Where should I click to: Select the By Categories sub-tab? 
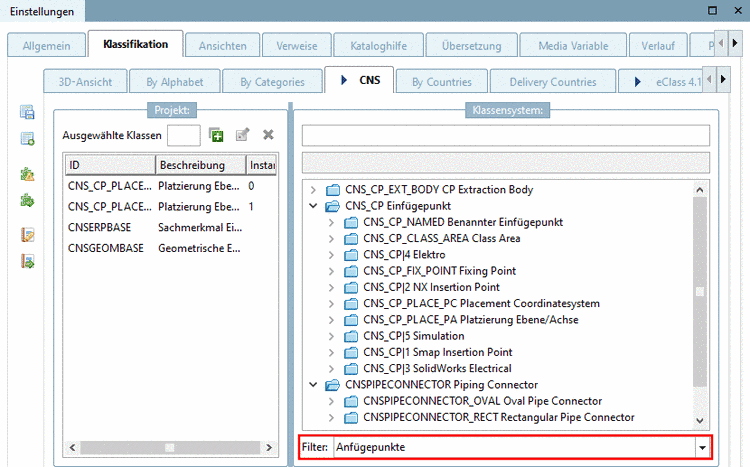(x=272, y=82)
